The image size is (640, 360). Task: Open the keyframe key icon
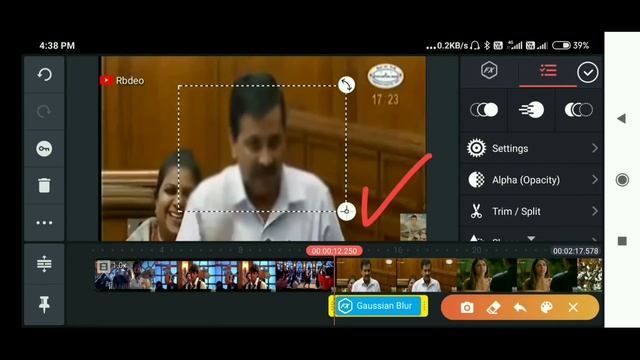pyautogui.click(x=44, y=149)
